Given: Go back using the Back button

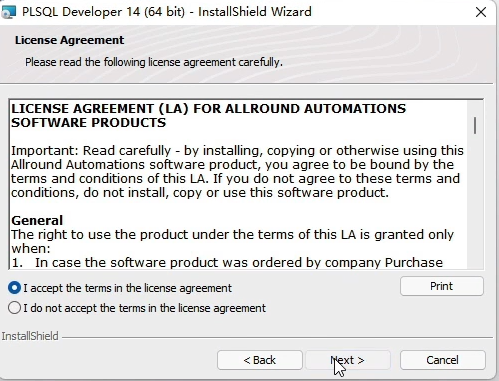Looking at the screenshot, I should pos(260,360).
